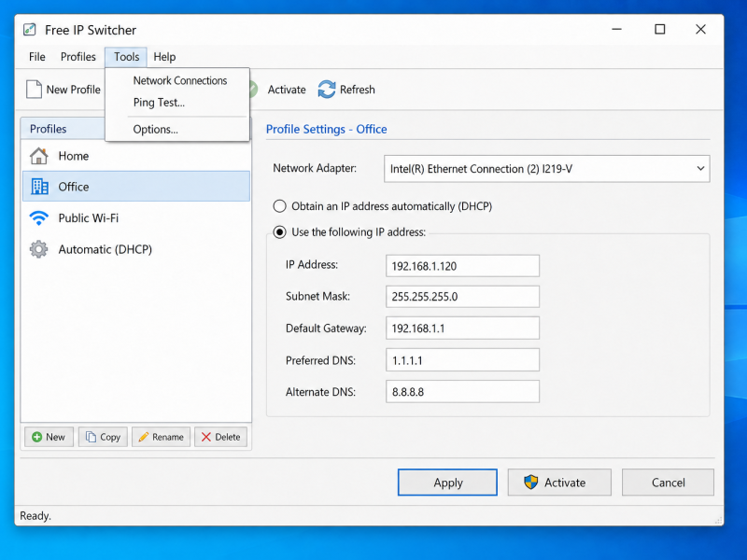Select the Office profile name
This screenshot has height=560, width=747.
point(74,187)
